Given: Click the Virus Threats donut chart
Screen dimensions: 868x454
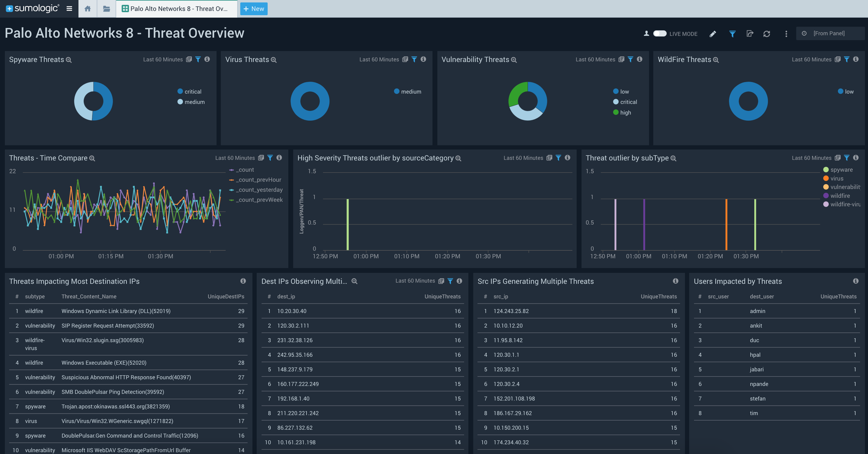Looking at the screenshot, I should 310,101.
